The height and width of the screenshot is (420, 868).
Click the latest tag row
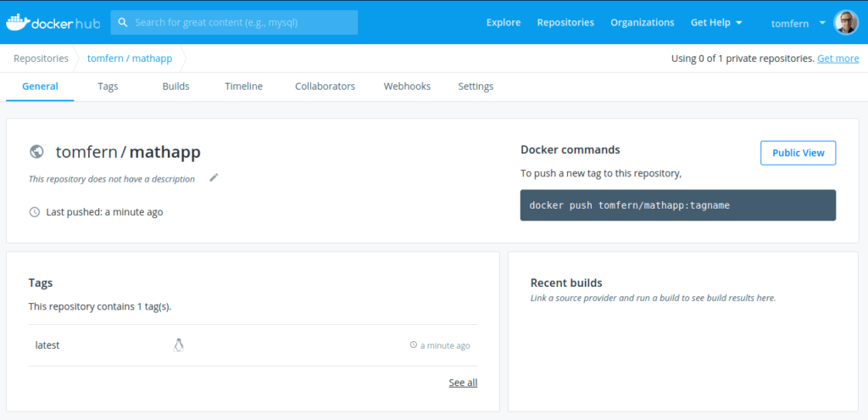coord(253,345)
